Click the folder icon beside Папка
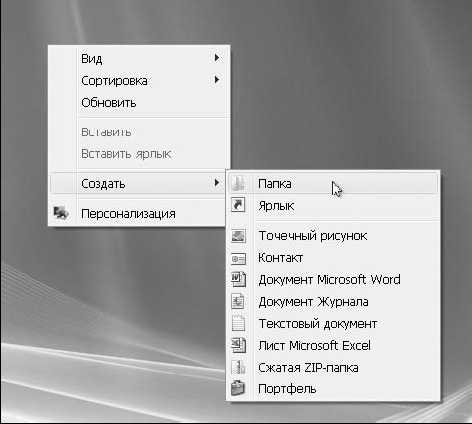This screenshot has width=472, height=424. coord(238,184)
